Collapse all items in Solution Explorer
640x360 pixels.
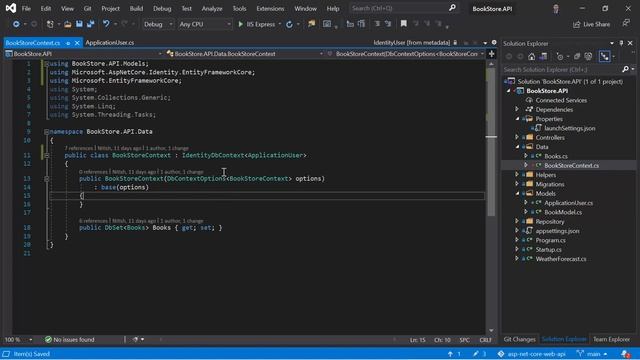point(577,56)
